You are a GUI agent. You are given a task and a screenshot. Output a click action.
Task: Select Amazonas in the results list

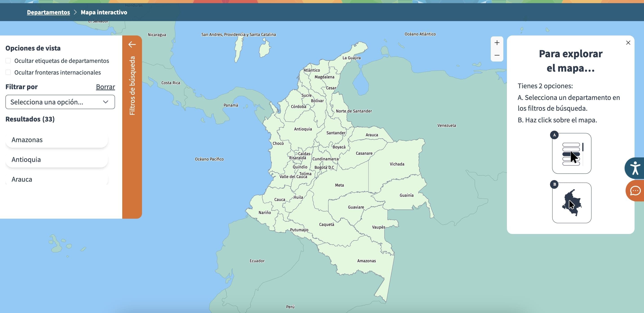[x=57, y=140]
